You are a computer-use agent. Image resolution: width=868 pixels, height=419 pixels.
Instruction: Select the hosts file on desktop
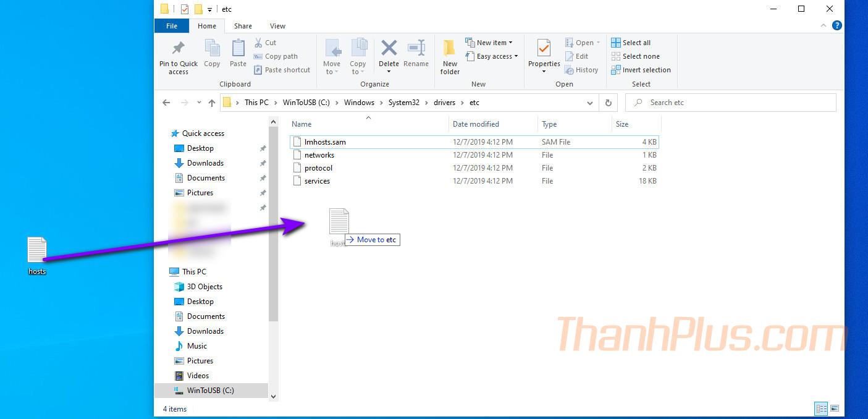37,255
